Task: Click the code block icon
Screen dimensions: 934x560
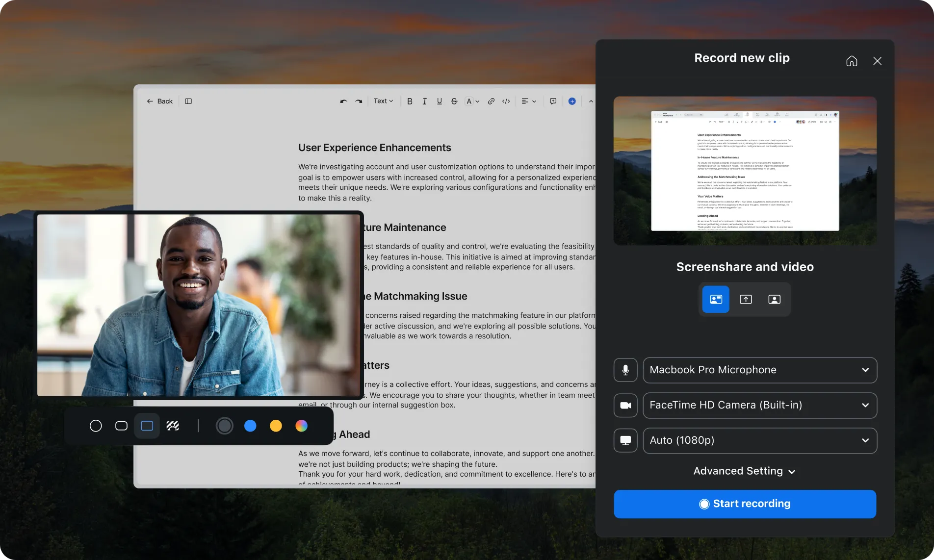Action: click(x=506, y=101)
